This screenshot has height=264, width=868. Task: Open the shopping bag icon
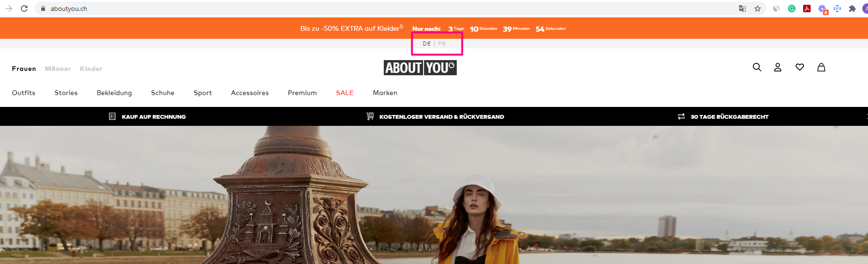point(821,67)
